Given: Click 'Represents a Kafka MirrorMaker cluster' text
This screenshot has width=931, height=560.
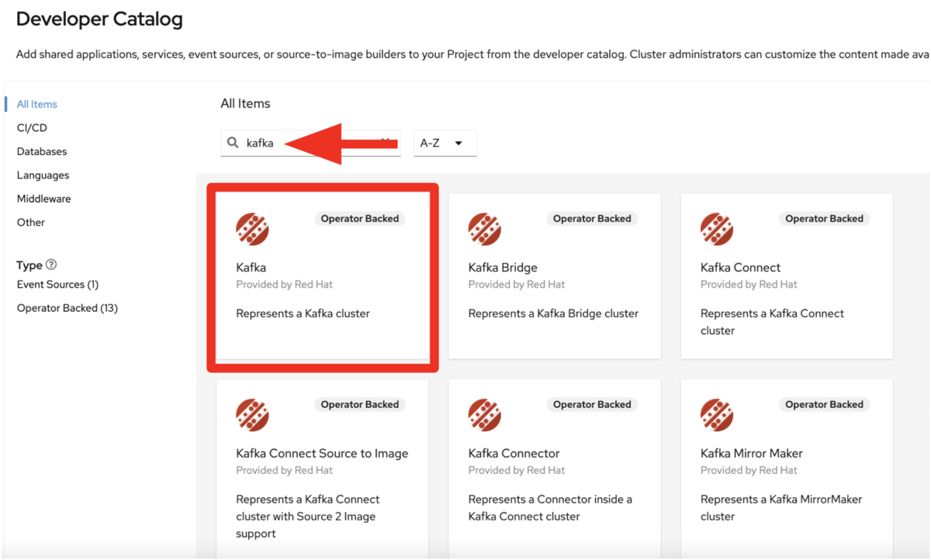Looking at the screenshot, I should pos(781,508).
